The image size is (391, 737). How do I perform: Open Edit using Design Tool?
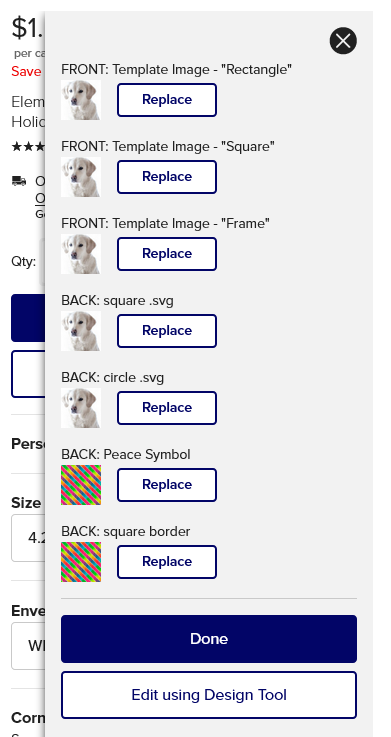tap(209, 695)
